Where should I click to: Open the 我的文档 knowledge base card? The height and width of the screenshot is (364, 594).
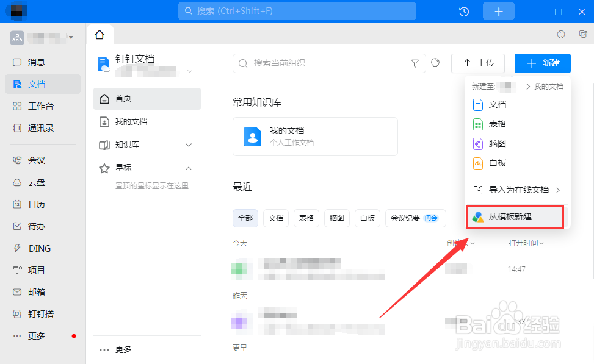[315, 137]
